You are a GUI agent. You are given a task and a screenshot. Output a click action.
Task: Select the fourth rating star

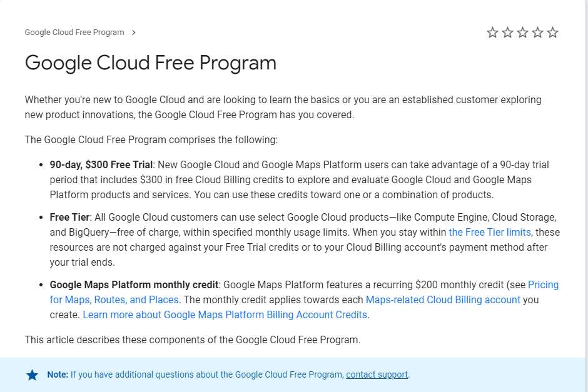coord(537,33)
